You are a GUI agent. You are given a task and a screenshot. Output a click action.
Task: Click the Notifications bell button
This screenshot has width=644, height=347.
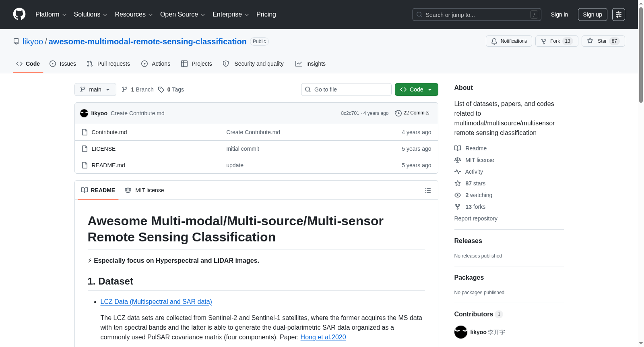pos(509,41)
